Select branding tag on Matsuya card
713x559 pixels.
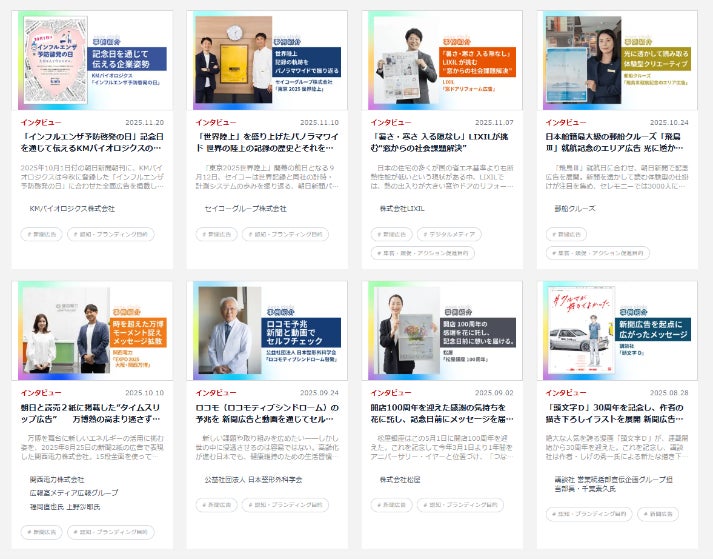460,505
